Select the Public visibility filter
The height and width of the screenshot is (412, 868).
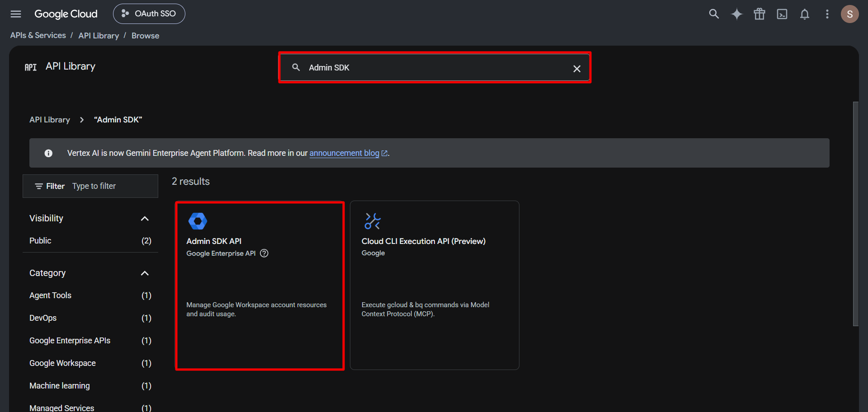[x=90, y=241]
